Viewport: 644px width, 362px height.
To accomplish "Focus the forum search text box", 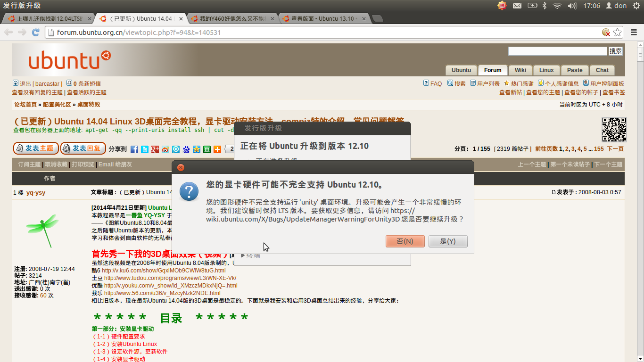I will pos(557,51).
